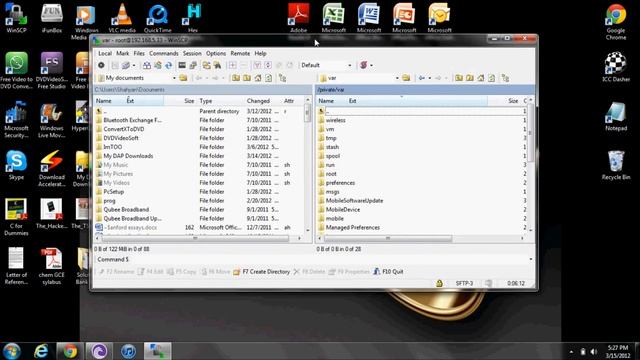This screenshot has width=640, height=360.
Task: Click F10 Quit button
Action: [388, 272]
